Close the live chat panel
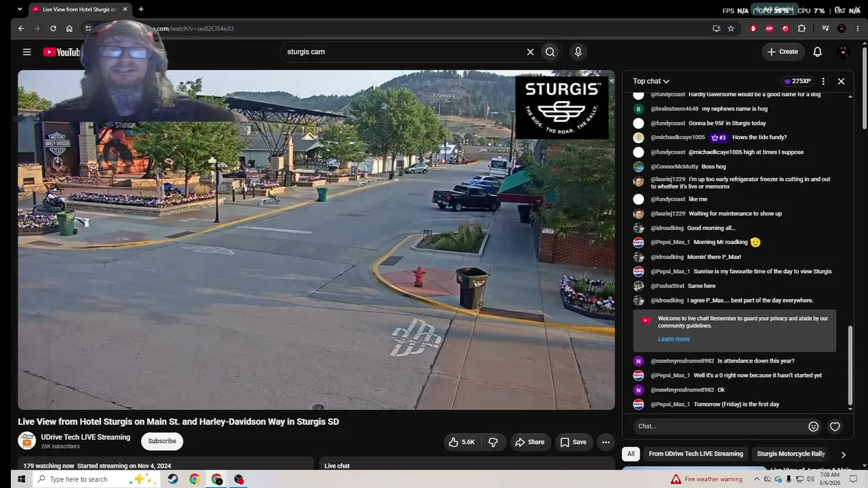Image resolution: width=868 pixels, height=488 pixels. 841,81
